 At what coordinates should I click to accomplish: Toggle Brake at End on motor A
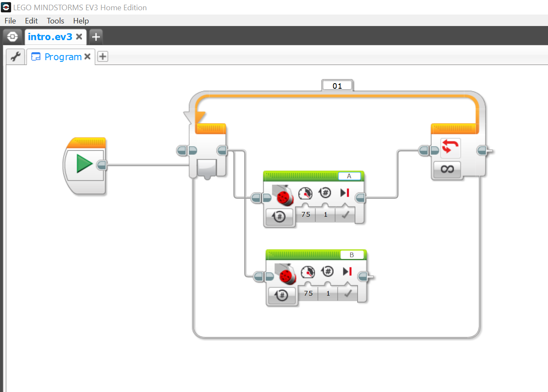click(345, 215)
